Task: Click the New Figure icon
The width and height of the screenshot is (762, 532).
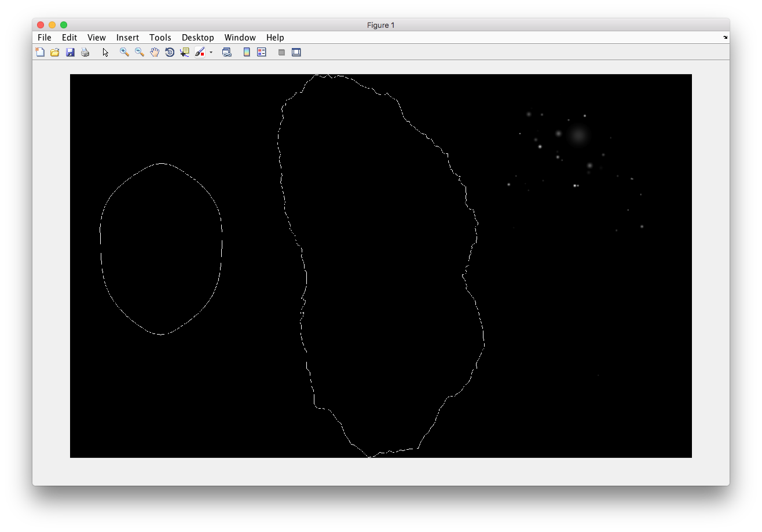Action: point(40,52)
